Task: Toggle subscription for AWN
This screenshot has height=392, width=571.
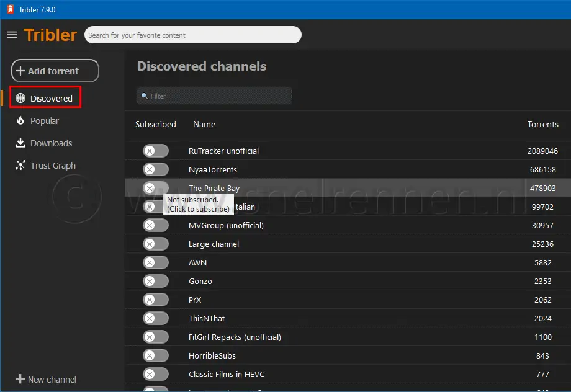Action: (156, 262)
